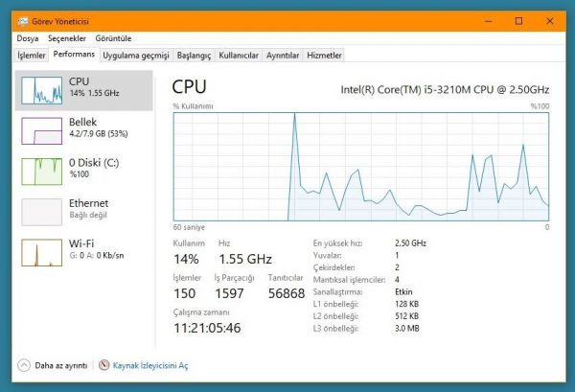Open the Dosya menu
The height and width of the screenshot is (392, 575).
click(28, 38)
